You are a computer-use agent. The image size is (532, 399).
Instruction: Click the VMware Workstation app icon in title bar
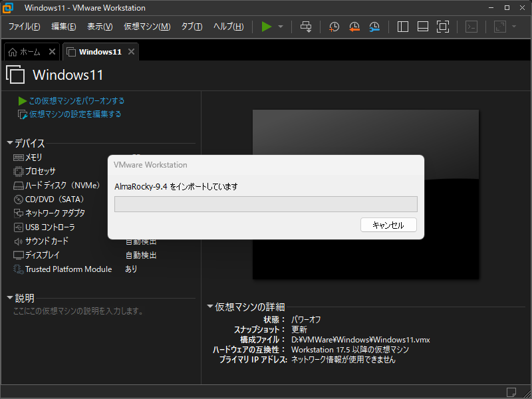point(7,7)
